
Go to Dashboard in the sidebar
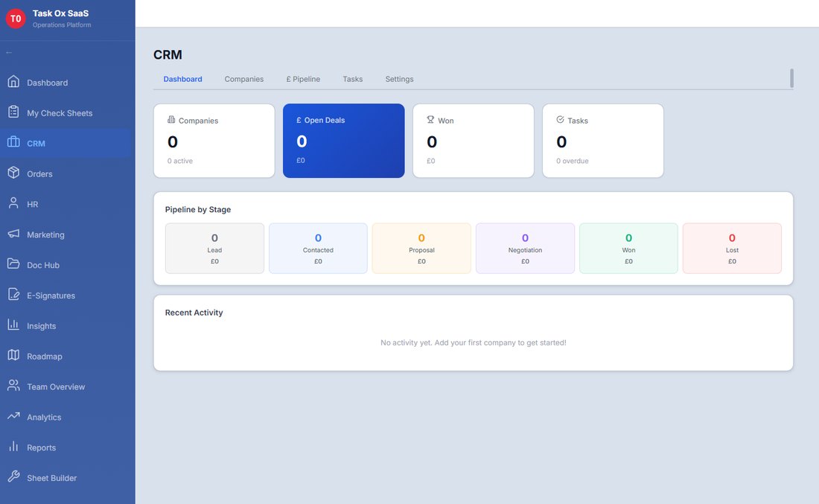[66, 83]
